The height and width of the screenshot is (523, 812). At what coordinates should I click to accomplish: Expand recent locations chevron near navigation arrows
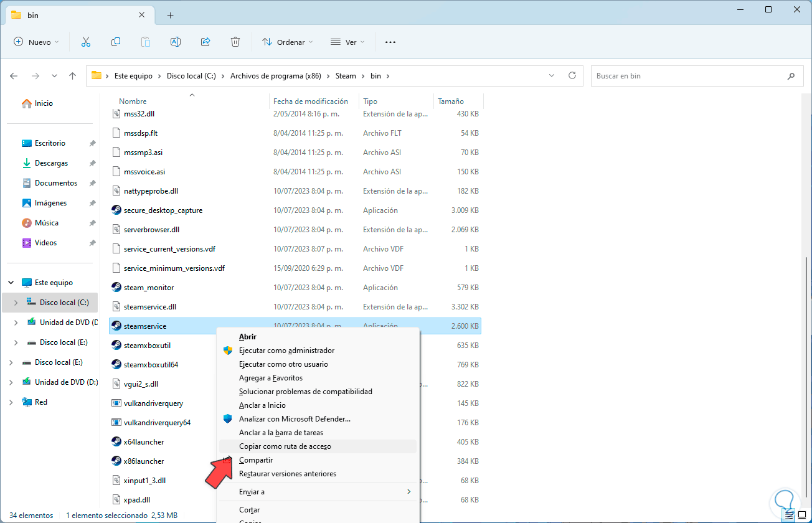54,76
